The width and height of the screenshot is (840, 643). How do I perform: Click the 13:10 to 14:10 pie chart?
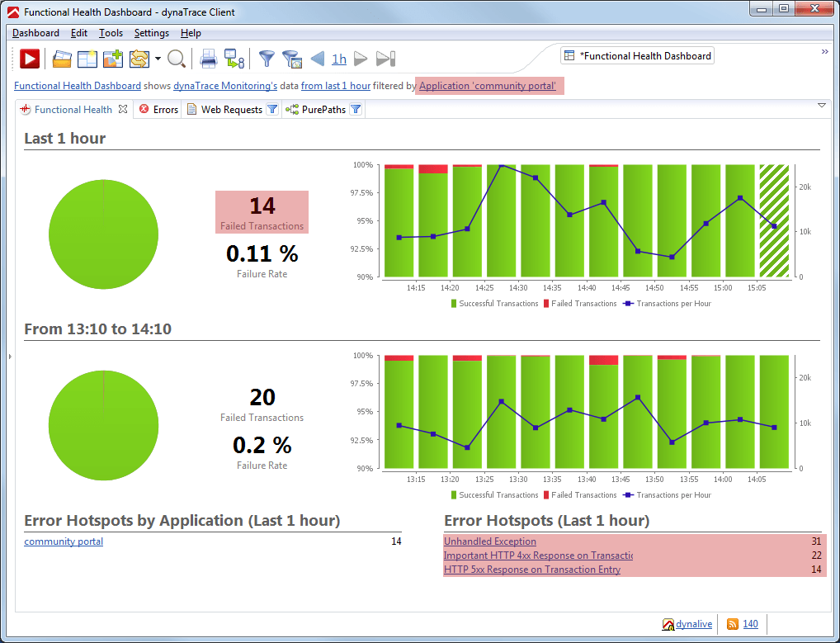[x=103, y=425]
